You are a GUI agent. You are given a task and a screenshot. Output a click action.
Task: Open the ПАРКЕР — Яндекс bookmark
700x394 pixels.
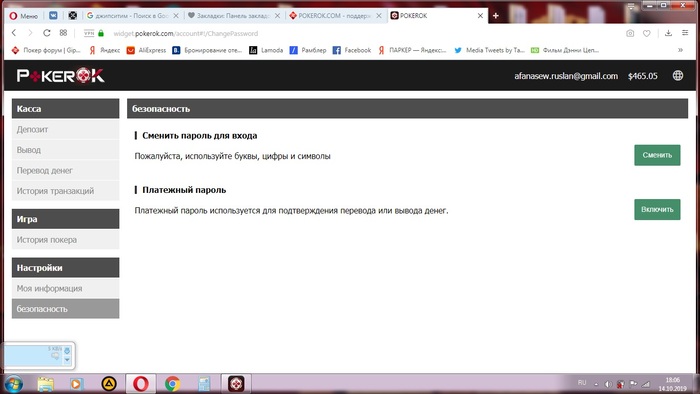(412, 50)
